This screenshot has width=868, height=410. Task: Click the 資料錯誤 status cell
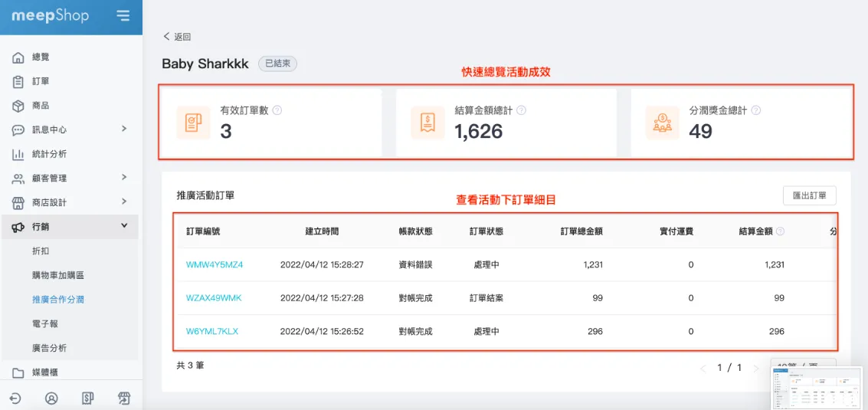coord(415,265)
